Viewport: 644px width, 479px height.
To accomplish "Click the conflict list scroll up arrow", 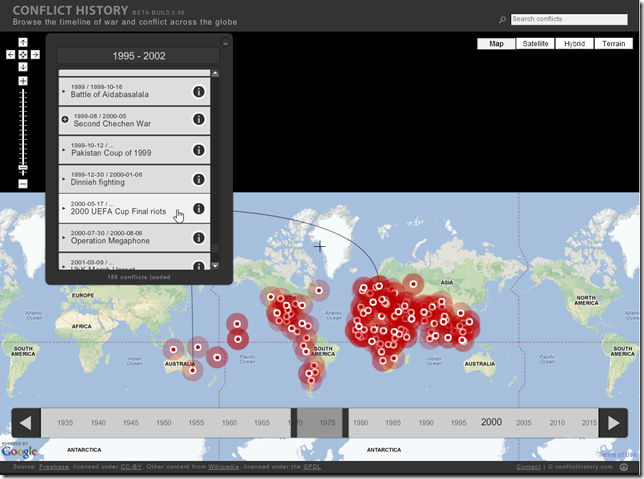I will coord(215,73).
